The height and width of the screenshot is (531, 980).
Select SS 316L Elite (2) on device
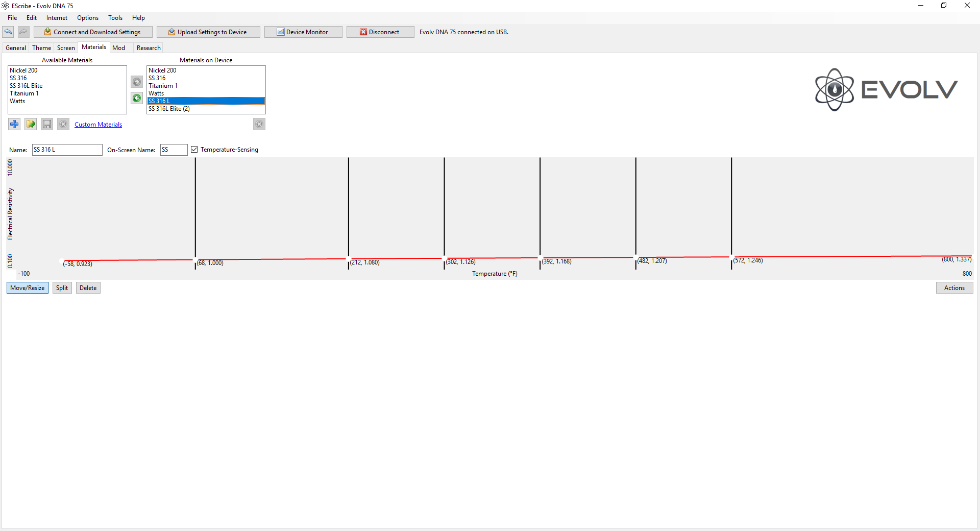tap(169, 109)
